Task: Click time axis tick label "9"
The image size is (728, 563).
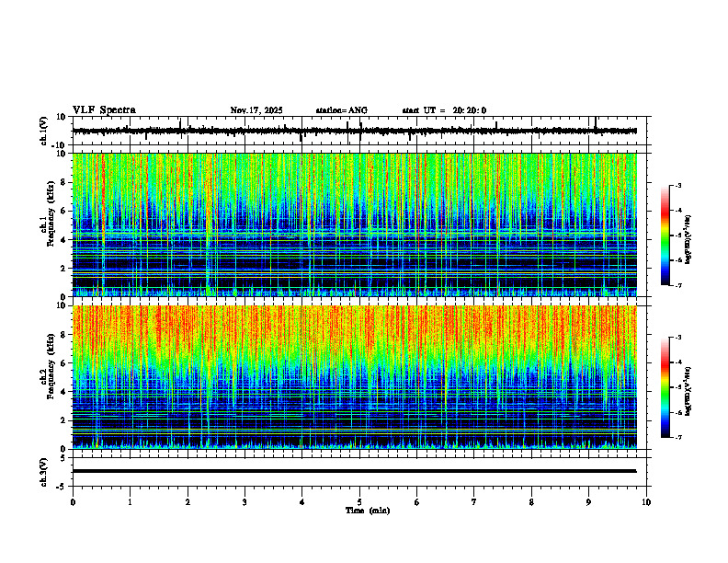Action: click(x=588, y=502)
